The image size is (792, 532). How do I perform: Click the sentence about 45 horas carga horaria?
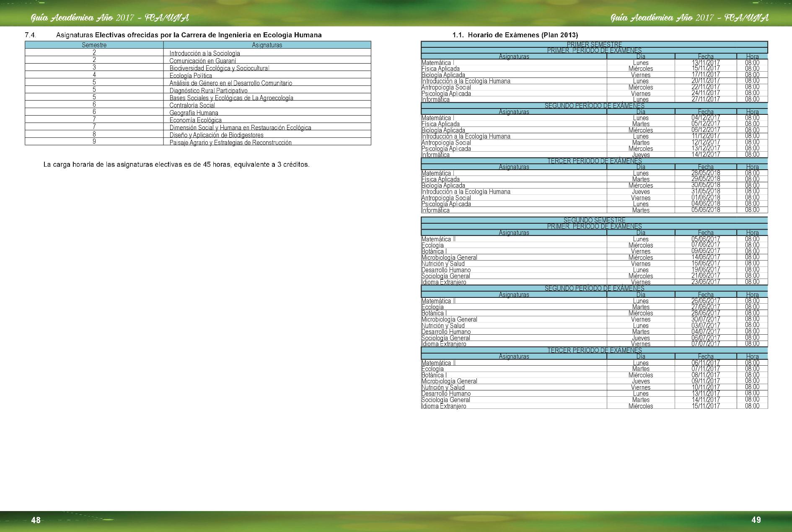click(176, 165)
